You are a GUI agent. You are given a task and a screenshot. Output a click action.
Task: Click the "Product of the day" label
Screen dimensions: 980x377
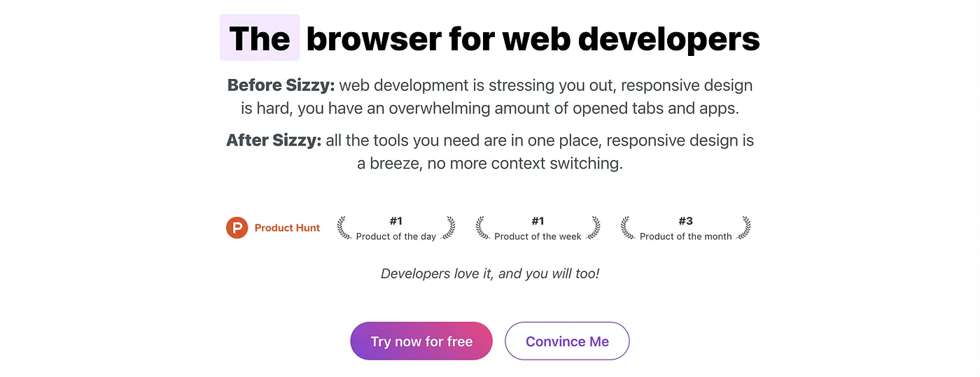396,236
